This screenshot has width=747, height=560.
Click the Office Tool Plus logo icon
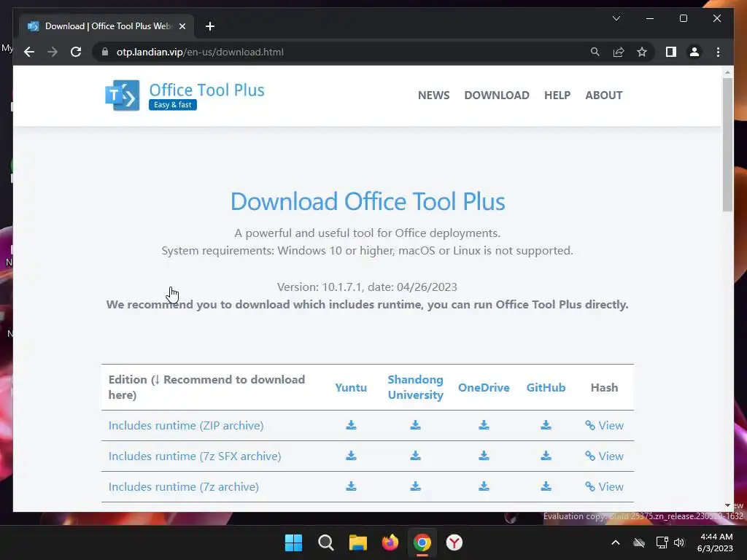click(x=123, y=96)
